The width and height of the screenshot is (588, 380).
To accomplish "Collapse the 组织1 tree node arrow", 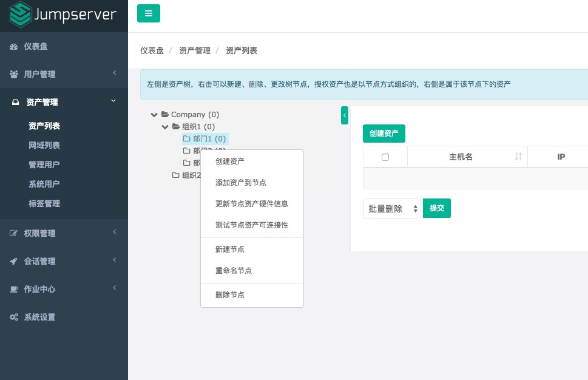I will click(165, 127).
